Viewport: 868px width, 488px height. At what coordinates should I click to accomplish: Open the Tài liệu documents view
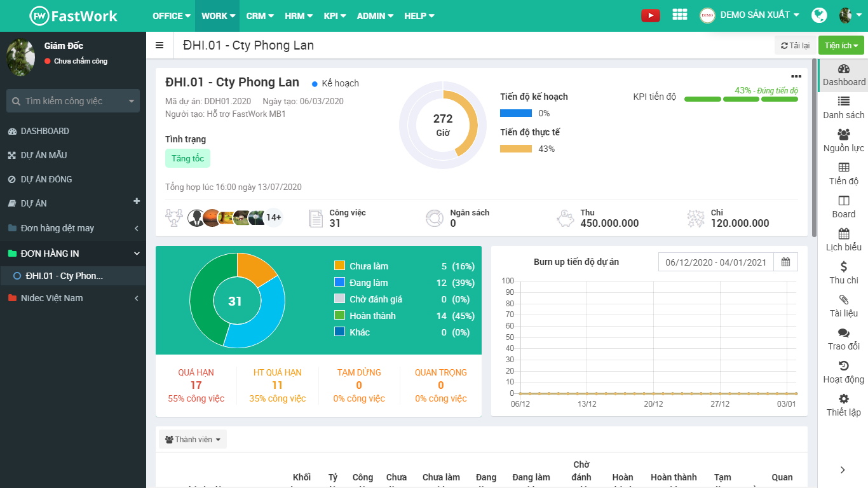[844, 307]
